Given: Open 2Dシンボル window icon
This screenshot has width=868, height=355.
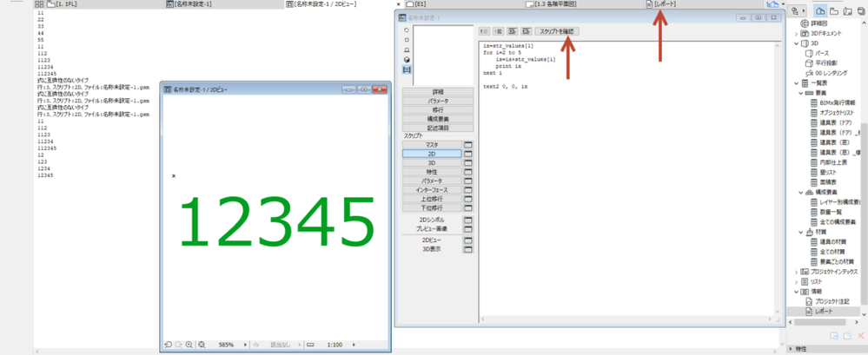Looking at the screenshot, I should [468, 220].
